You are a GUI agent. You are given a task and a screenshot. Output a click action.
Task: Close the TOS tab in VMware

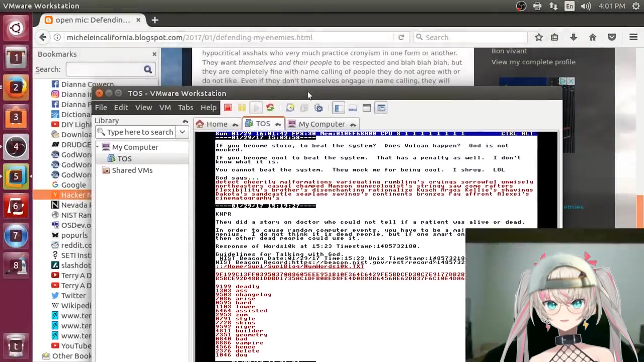tap(278, 124)
